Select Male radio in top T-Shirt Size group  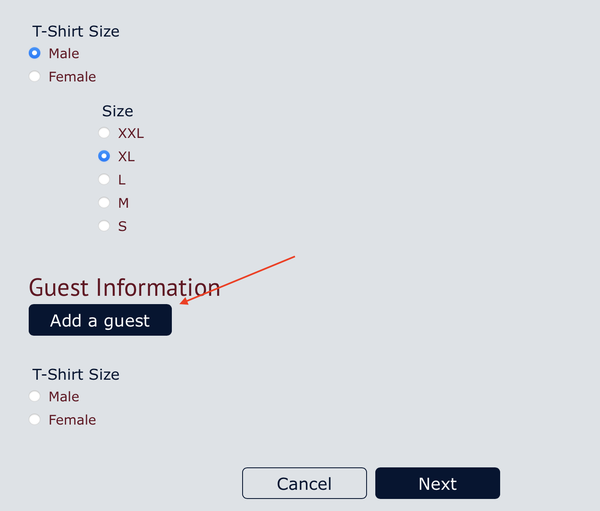pos(35,53)
